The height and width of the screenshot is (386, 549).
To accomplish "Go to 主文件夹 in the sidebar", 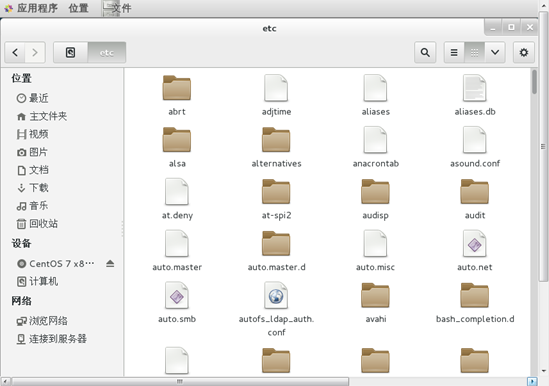I will 42,116.
